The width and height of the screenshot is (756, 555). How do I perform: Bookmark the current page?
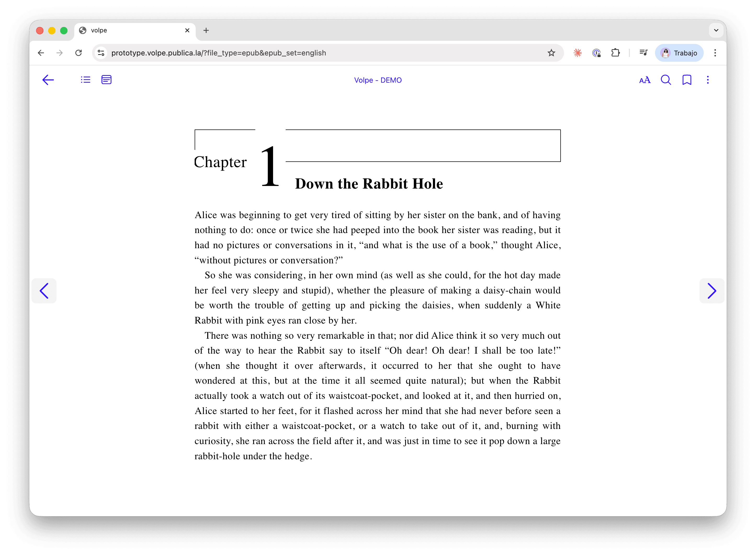687,80
